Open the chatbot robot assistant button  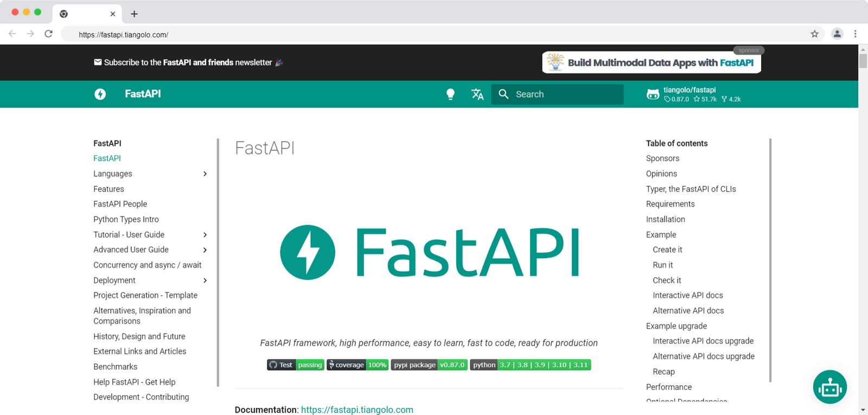coord(829,387)
